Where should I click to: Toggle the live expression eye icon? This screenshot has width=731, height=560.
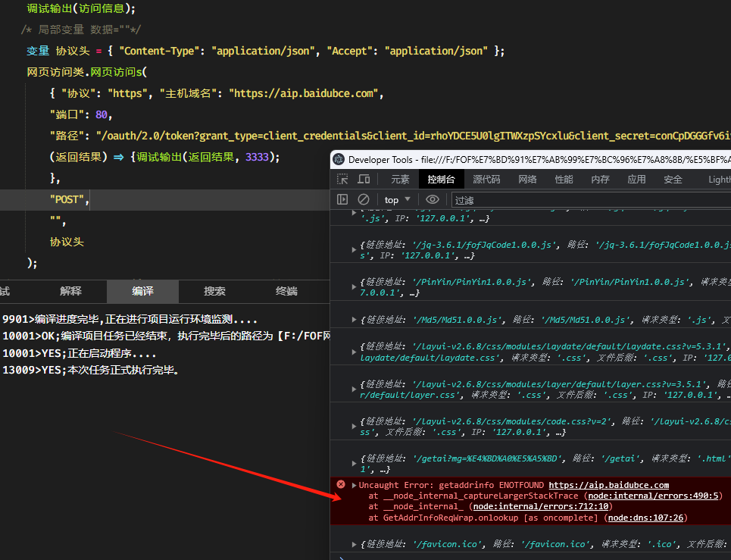(x=433, y=199)
